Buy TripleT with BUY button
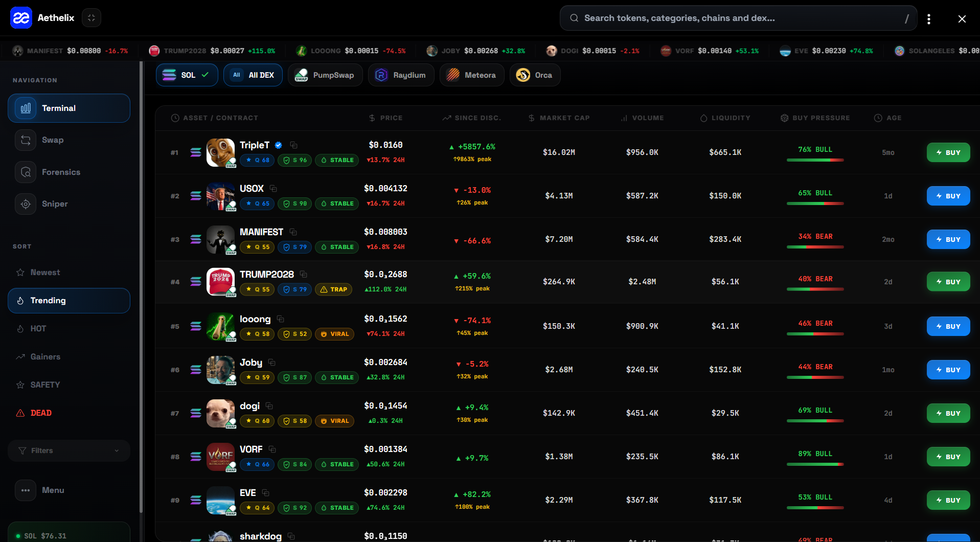Screen dimensions: 980x542 (948, 152)
